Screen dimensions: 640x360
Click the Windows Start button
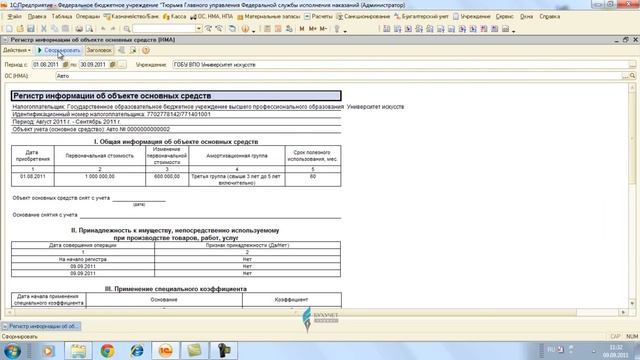pos(12,351)
